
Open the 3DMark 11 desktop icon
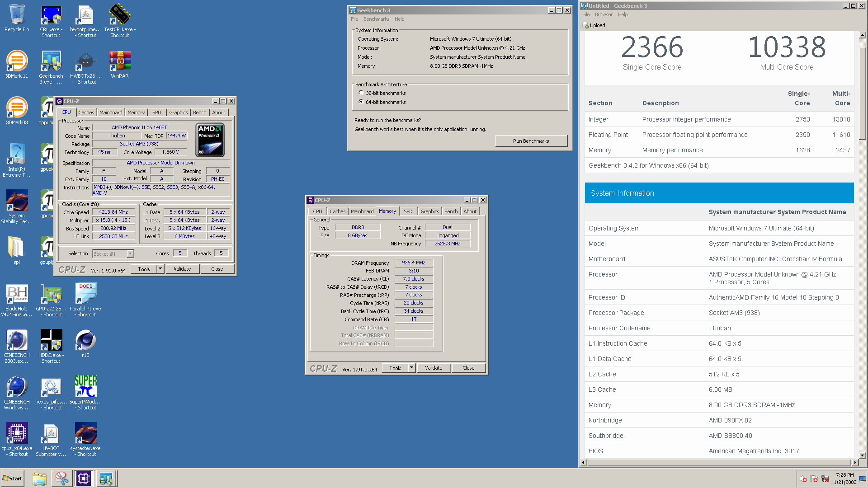coord(17,64)
